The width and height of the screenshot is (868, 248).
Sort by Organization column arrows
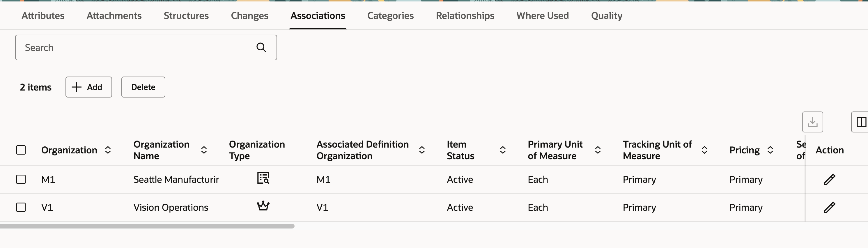(x=108, y=150)
